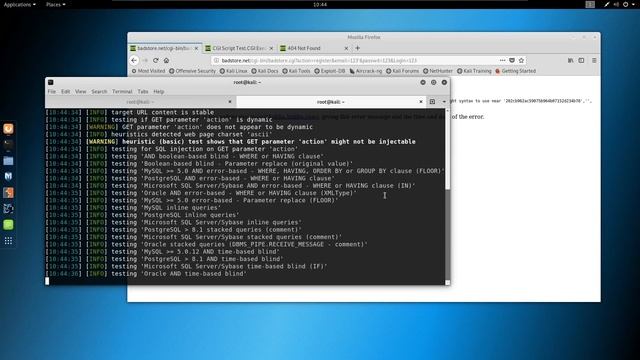Open Offensive Security bookmark
Screen dimensions: 640x360
pyautogui.click(x=192, y=71)
